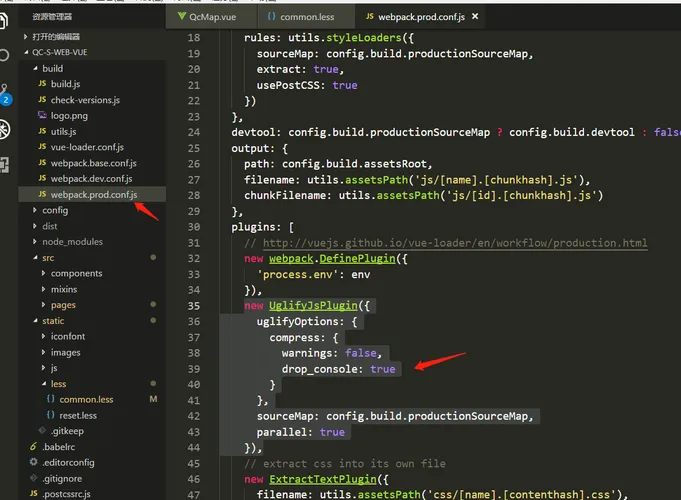Open logo.png file
This screenshot has width=681, height=500.
point(69,116)
